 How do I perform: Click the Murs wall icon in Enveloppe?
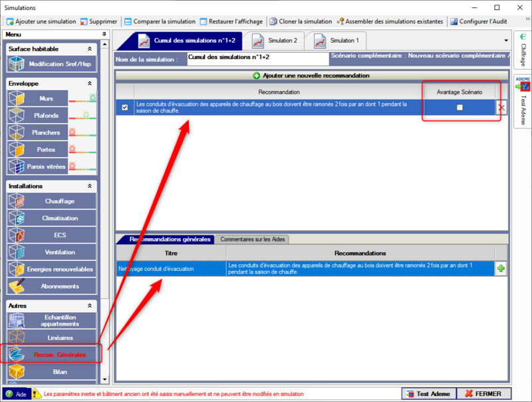coord(17,99)
